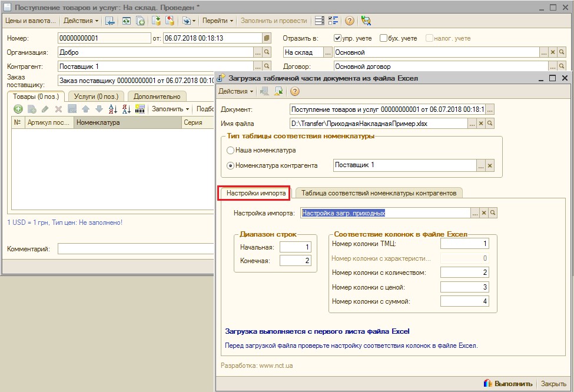574x392 pixels.
Task: Click the '1 USD = 1 грн' price info link
Action: coord(65,222)
